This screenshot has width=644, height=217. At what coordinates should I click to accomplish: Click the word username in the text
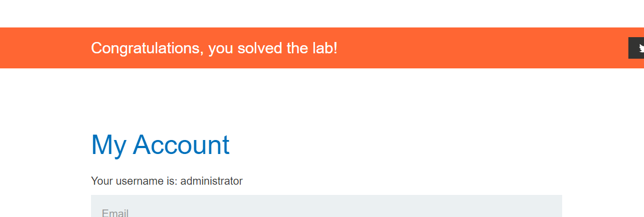tap(137, 181)
